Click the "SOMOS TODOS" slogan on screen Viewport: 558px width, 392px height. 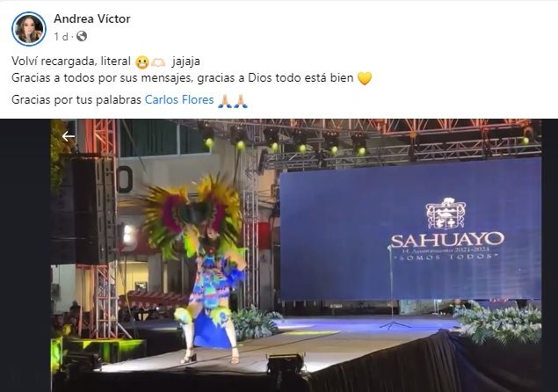pos(447,257)
